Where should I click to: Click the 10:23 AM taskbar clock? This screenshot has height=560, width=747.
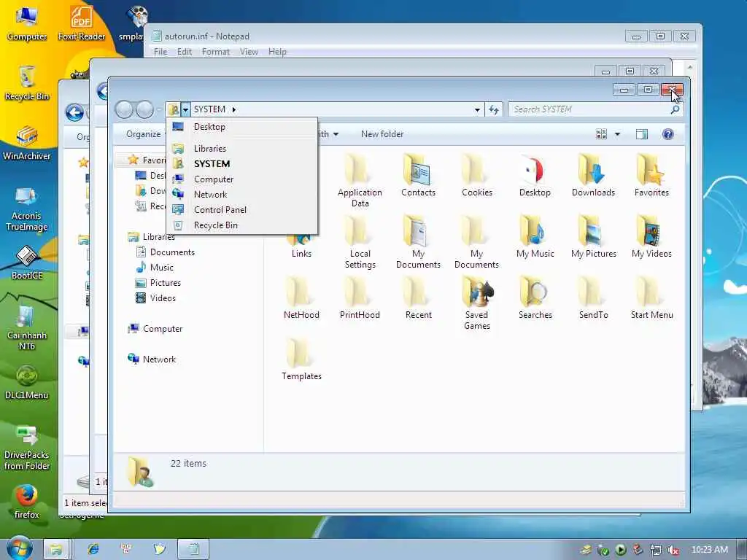(x=709, y=550)
